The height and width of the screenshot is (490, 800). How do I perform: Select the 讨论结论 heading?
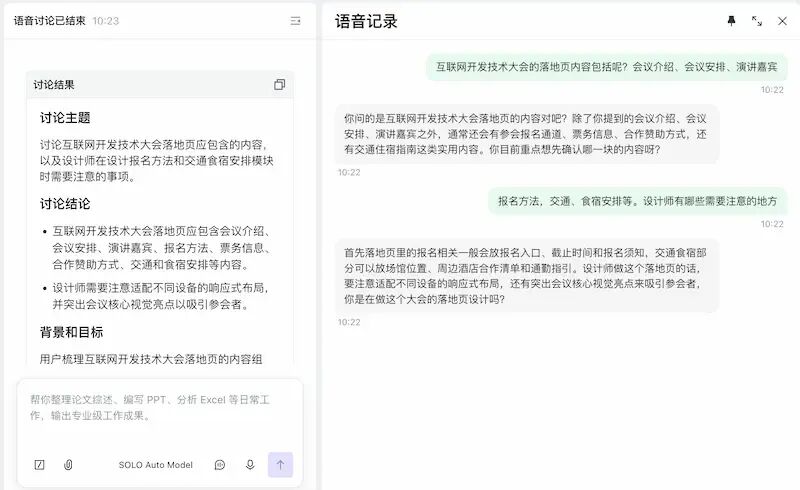(x=65, y=204)
